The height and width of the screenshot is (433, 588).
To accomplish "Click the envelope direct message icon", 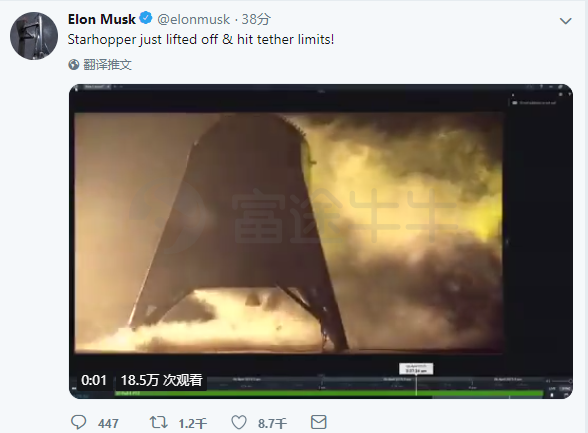I will tap(319, 422).
